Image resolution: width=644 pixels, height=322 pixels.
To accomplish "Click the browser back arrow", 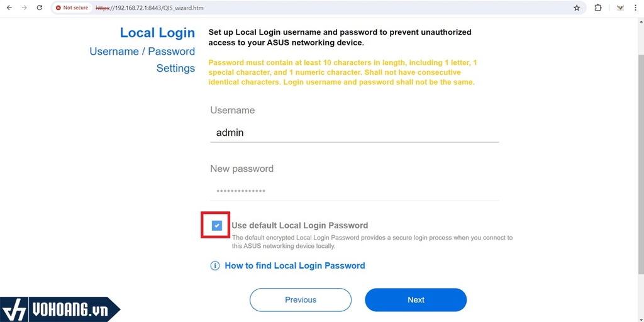I will coord(9,8).
